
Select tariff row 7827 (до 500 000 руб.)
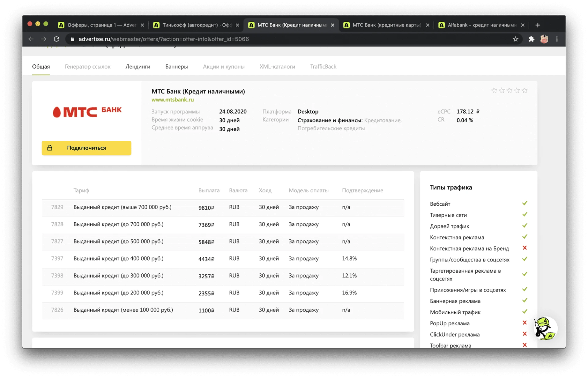click(x=223, y=242)
